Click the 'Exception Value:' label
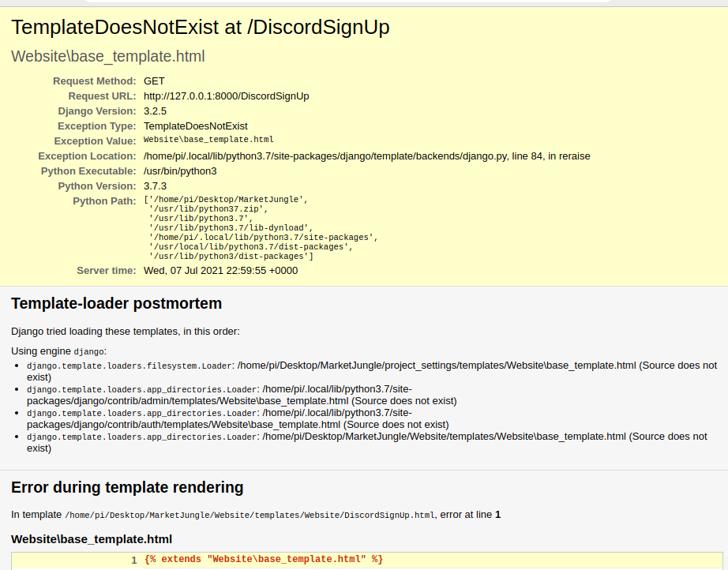Screen dimensions: 728x570 click(96, 141)
